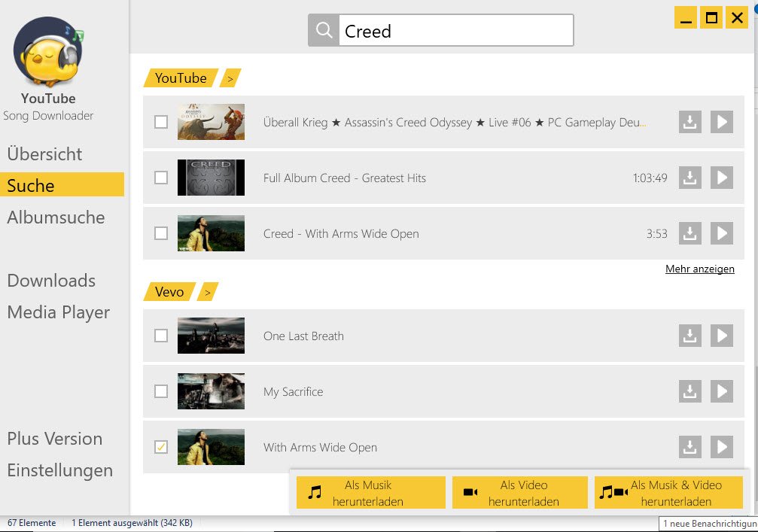Image resolution: width=758 pixels, height=532 pixels.
Task: Open Albumsuche in the sidebar
Action: (x=56, y=217)
